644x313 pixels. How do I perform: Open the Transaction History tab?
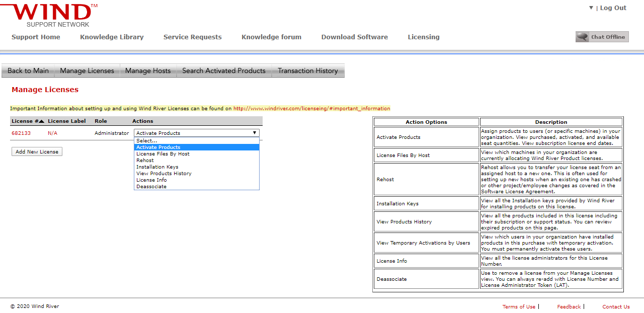pyautogui.click(x=308, y=70)
